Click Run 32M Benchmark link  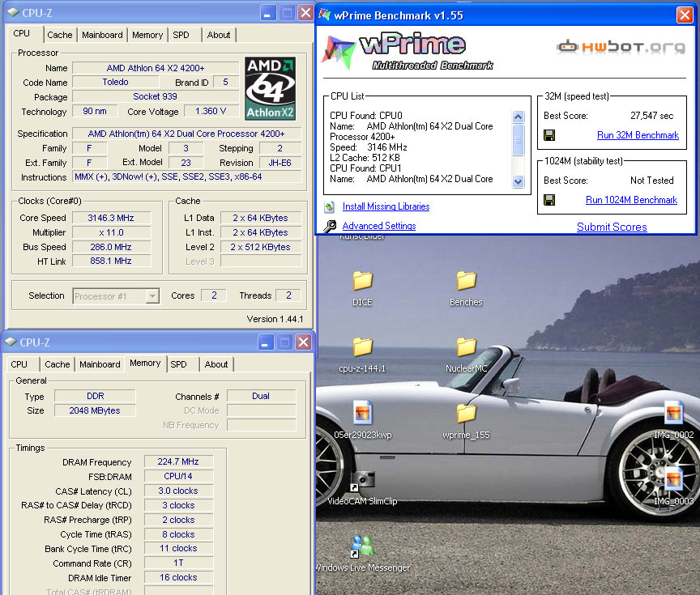[x=638, y=135]
